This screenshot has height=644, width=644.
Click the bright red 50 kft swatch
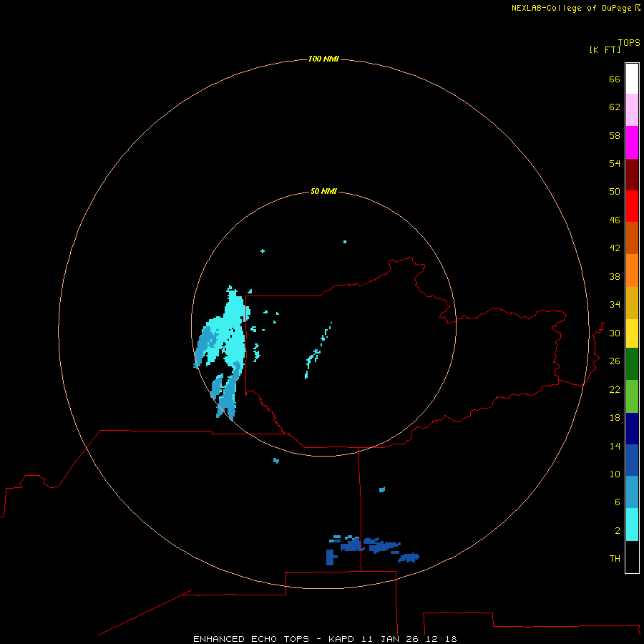click(x=632, y=206)
